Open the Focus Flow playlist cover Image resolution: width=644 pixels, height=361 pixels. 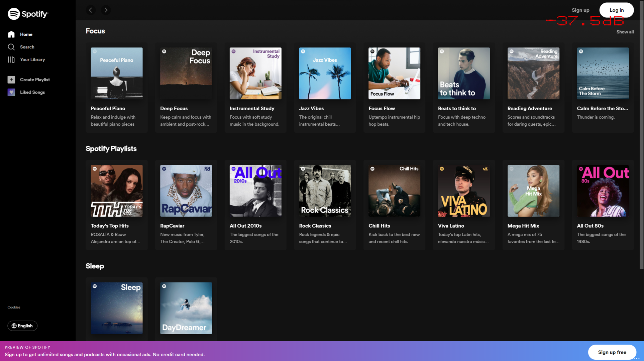coord(394,73)
